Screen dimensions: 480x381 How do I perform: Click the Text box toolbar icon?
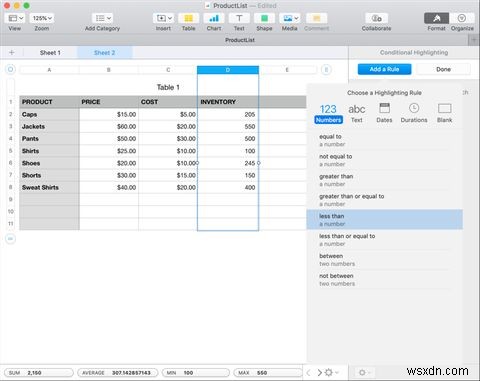click(239, 18)
